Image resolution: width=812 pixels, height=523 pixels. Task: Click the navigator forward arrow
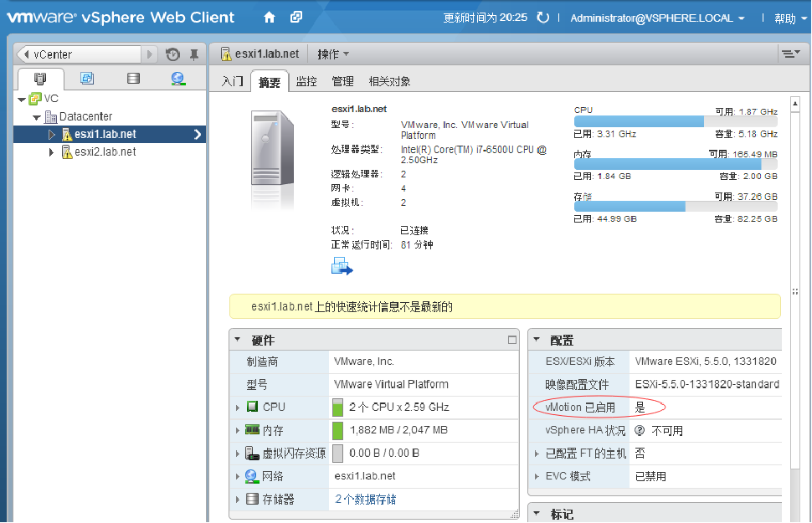pos(149,54)
